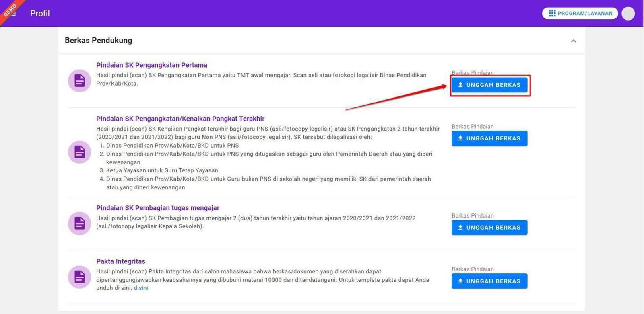Click the grid icon in PROGRAM/LAYANAN button
This screenshot has width=644, height=314.
(x=552, y=13)
